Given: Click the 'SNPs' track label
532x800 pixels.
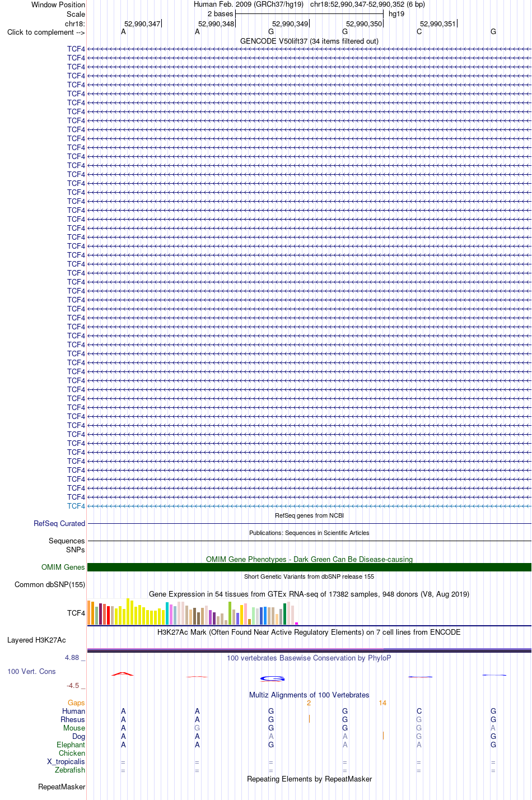Looking at the screenshot, I should click(x=76, y=550).
